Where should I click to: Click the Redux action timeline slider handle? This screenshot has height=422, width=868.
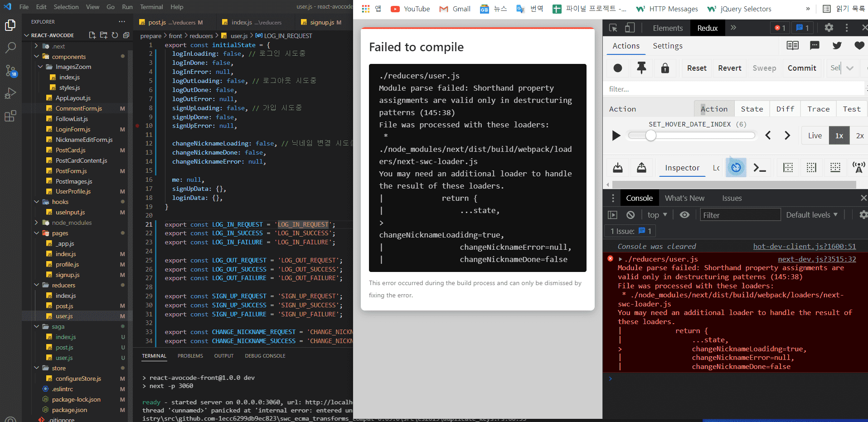(651, 136)
